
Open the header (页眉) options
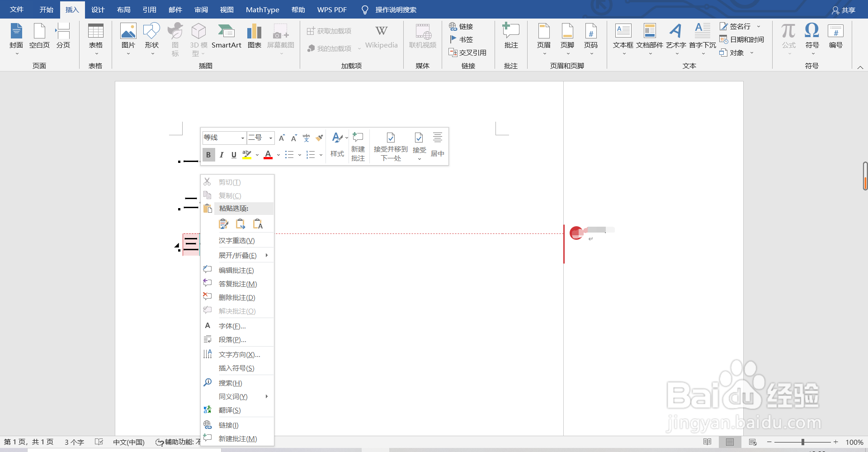544,38
